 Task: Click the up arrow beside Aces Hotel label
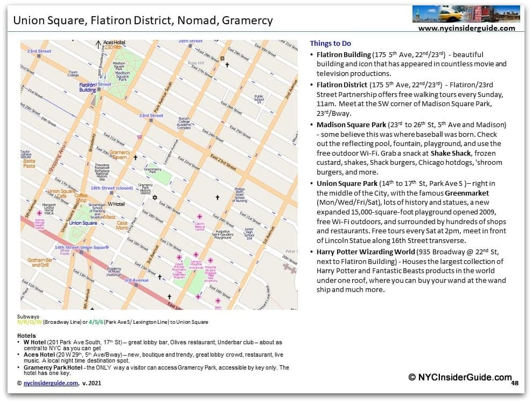click(x=98, y=44)
